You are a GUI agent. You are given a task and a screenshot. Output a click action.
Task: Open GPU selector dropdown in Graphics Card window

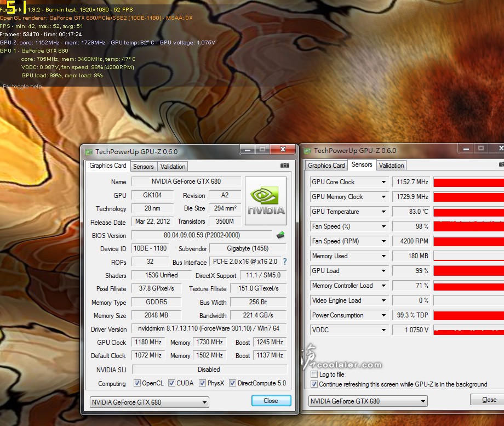(149, 402)
